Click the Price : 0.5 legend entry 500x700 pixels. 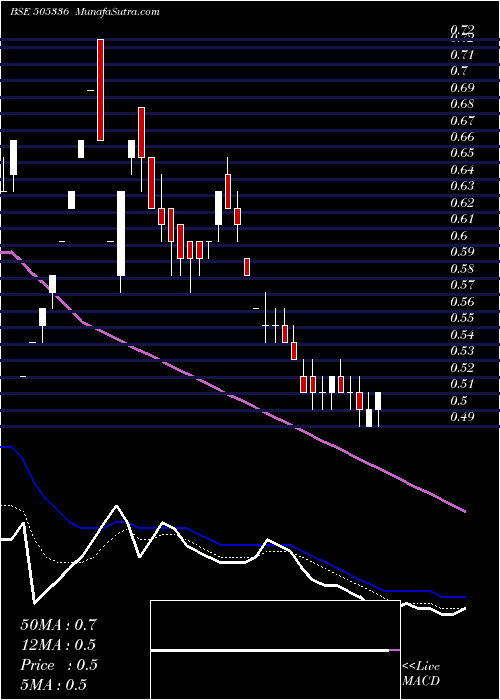point(59,665)
